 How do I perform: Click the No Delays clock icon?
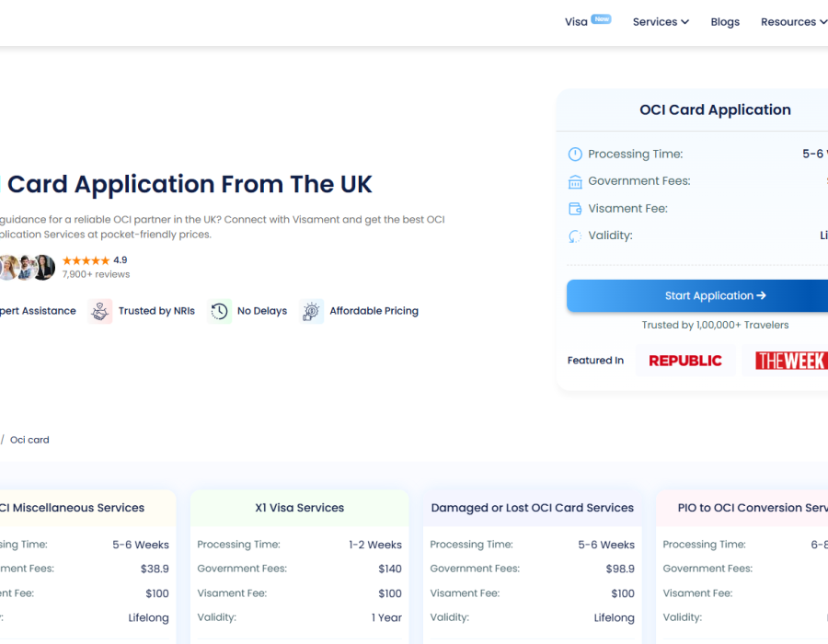tap(219, 312)
